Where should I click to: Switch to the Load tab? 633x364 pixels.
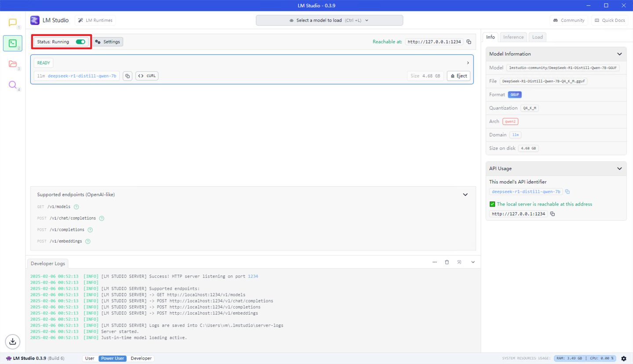click(538, 37)
